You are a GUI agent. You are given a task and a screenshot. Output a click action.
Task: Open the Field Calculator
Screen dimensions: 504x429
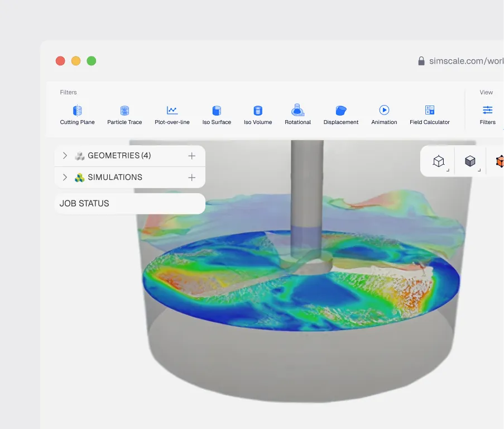[429, 115]
